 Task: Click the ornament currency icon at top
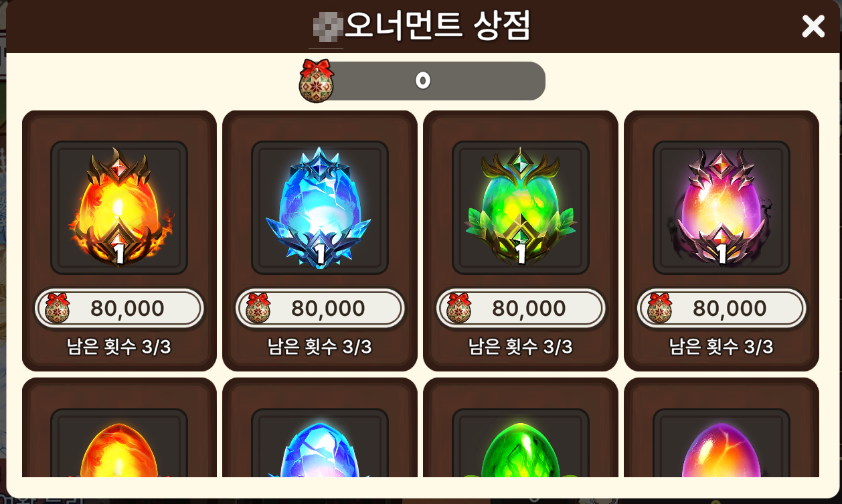click(x=316, y=80)
